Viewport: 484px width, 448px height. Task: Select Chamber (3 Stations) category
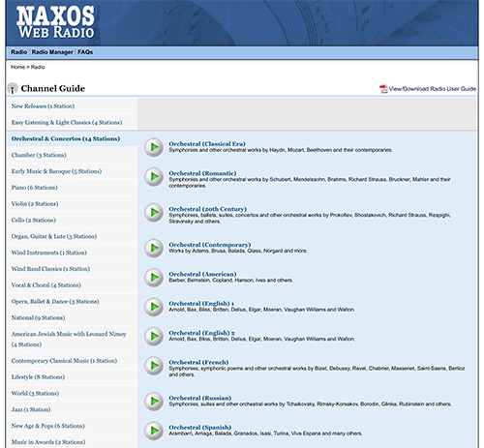(39, 155)
